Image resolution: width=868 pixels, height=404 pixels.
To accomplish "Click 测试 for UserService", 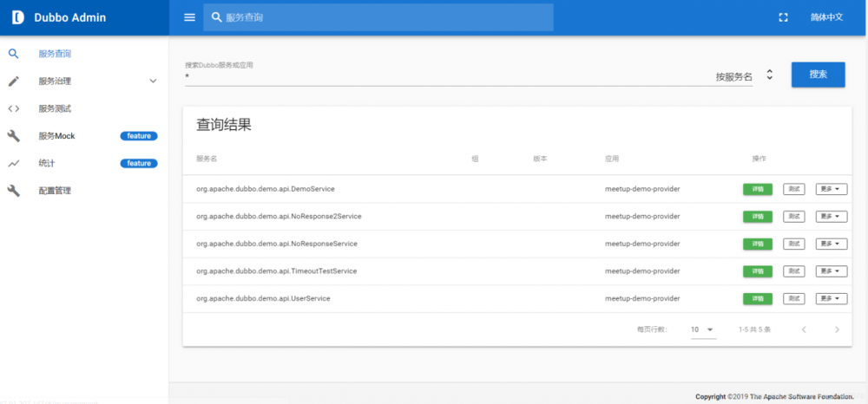I will [794, 298].
